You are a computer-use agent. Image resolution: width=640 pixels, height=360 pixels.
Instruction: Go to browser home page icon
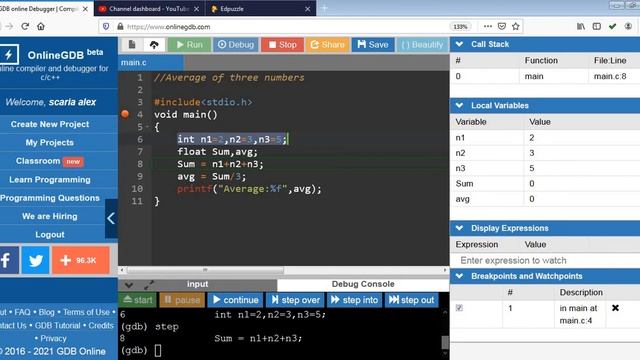click(41, 27)
